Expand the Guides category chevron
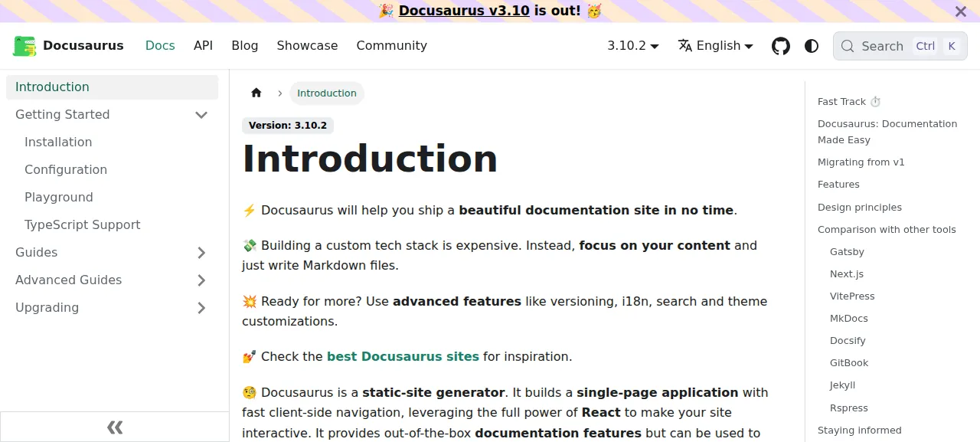Viewport: 980px width, 442px height. point(201,253)
